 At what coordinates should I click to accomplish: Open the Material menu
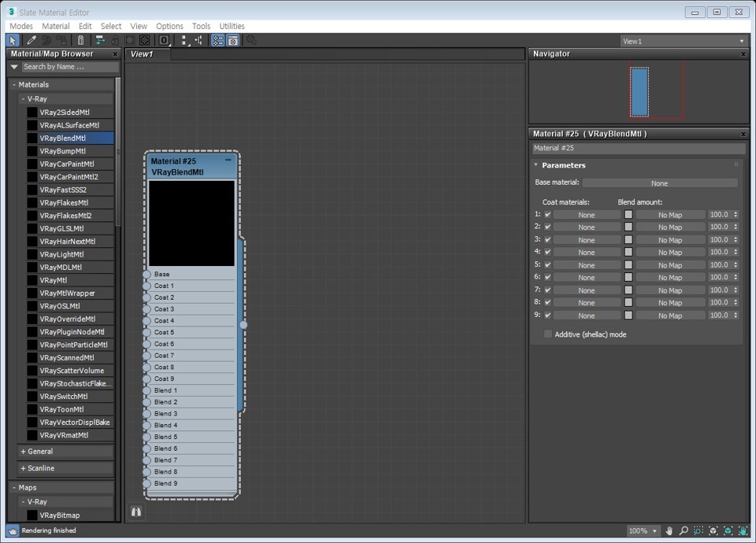pos(55,26)
